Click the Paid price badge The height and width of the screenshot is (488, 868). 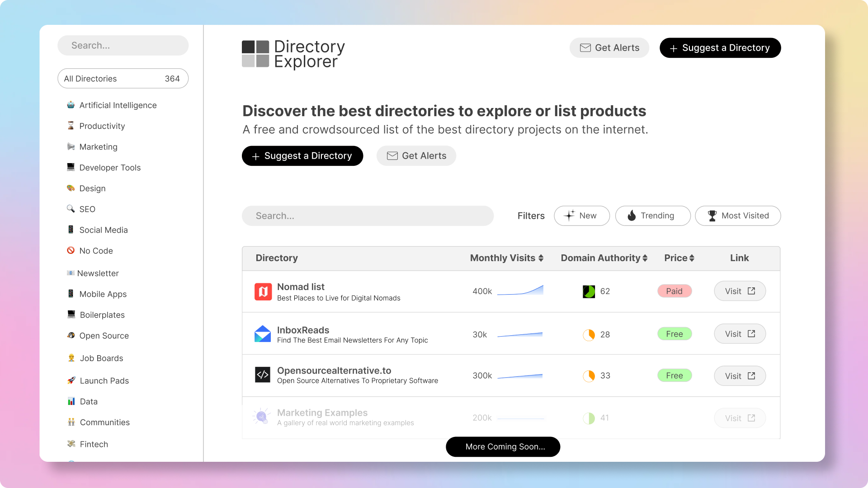[675, 291]
